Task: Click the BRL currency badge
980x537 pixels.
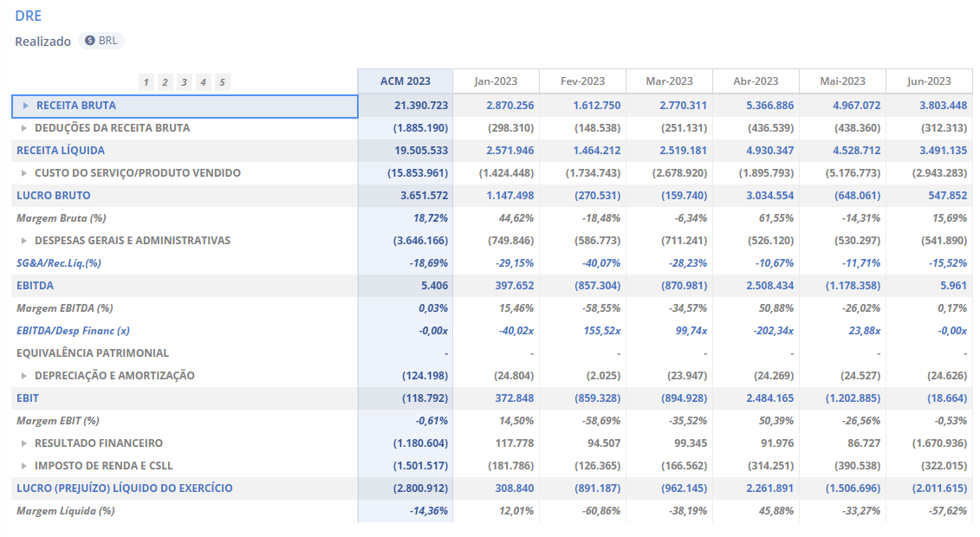Action: (x=101, y=41)
